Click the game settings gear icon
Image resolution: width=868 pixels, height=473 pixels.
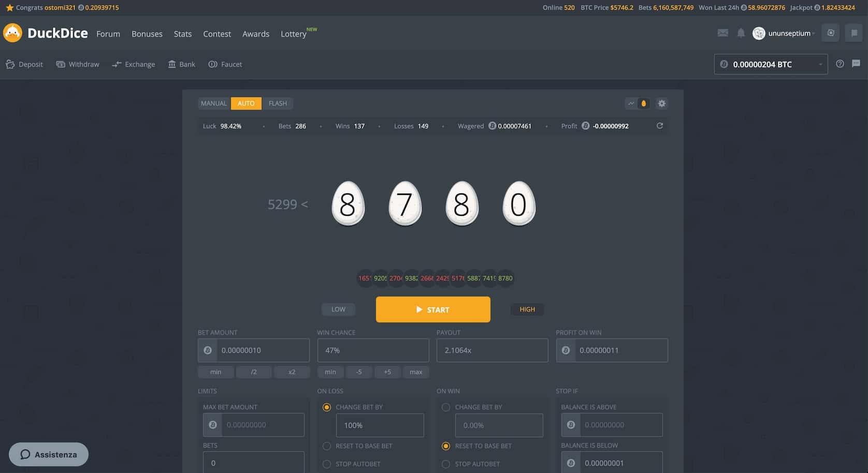coord(661,104)
